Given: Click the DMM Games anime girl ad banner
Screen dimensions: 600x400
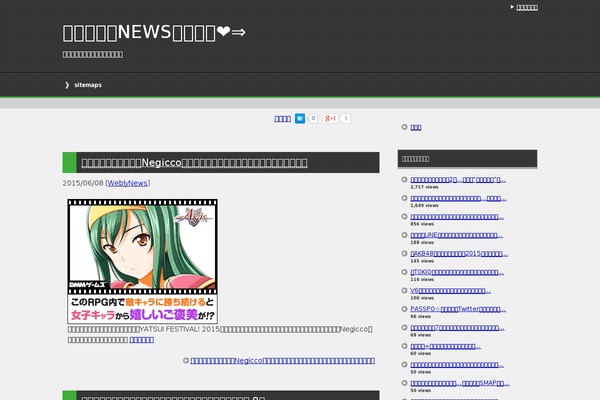Looking at the screenshot, I should (143, 261).
